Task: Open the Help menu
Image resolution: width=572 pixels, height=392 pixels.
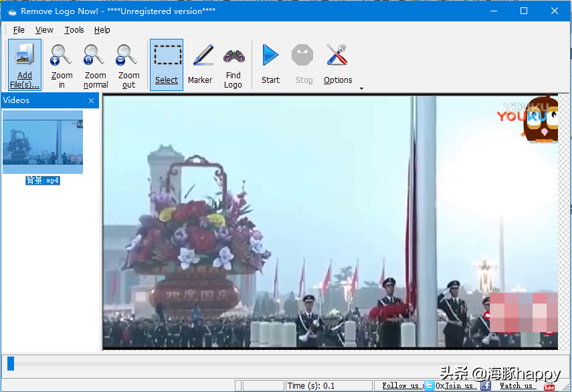Action: click(x=102, y=30)
